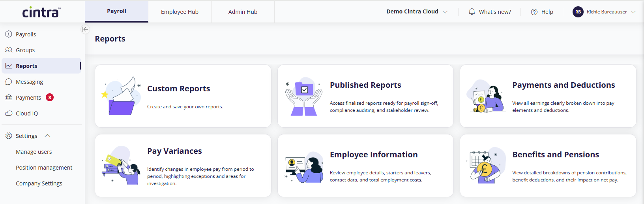Open the Custom Reports card title

[x=178, y=89]
